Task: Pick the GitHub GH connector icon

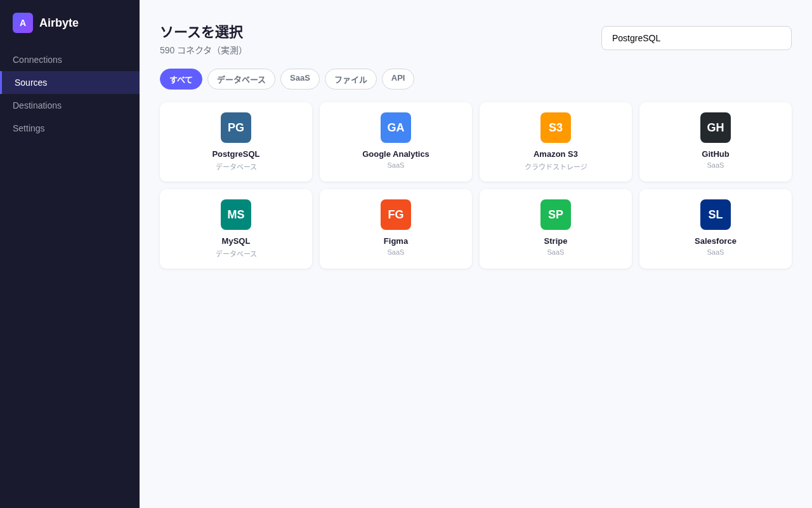Action: pyautogui.click(x=716, y=128)
